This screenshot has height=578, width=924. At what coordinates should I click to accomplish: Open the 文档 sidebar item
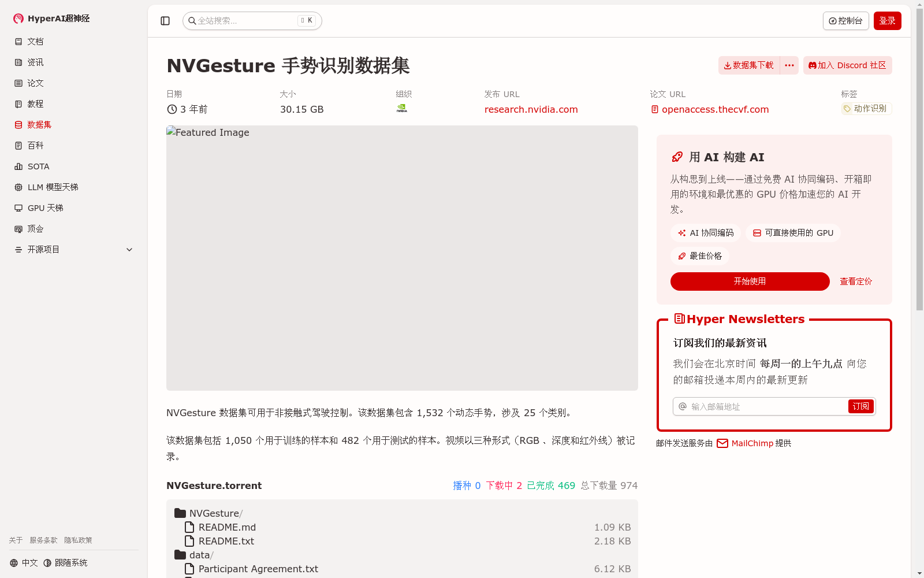74,42
